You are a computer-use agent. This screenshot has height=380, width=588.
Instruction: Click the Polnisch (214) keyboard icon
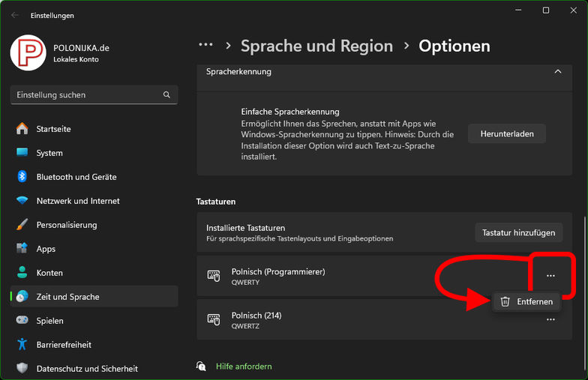click(x=214, y=320)
